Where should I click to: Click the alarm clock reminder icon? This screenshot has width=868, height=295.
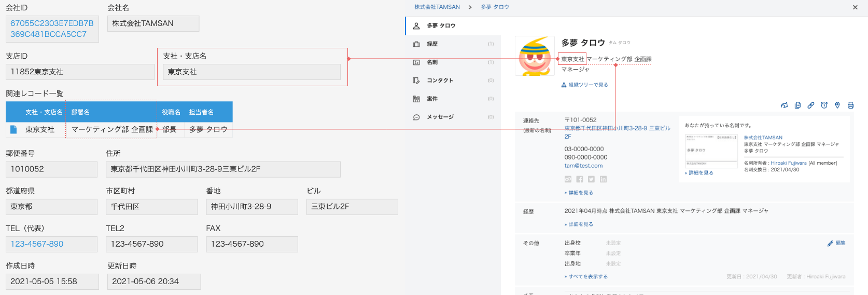point(824,105)
